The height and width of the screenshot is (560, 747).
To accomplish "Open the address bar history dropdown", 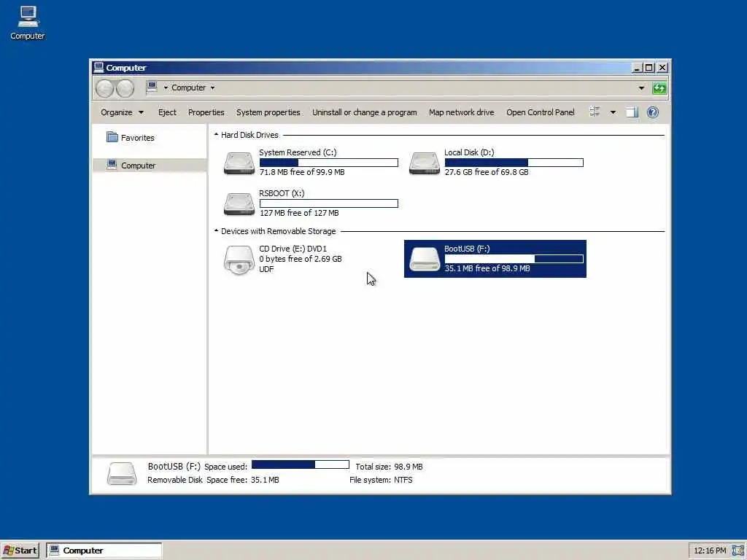I will point(641,88).
